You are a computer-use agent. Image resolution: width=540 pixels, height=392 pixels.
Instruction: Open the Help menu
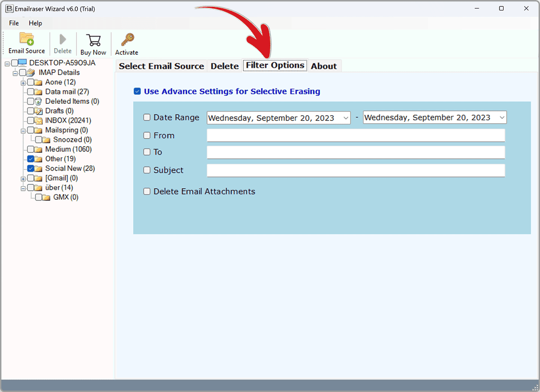pos(35,23)
